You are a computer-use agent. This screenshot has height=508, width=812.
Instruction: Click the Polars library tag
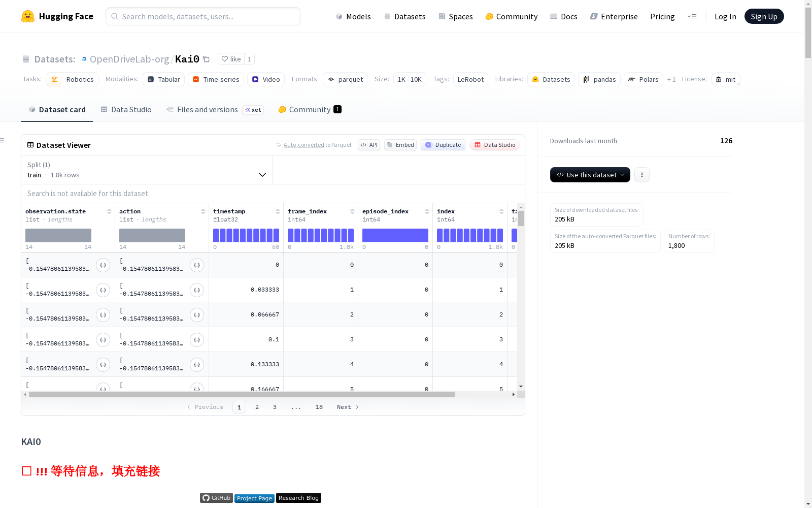[644, 79]
